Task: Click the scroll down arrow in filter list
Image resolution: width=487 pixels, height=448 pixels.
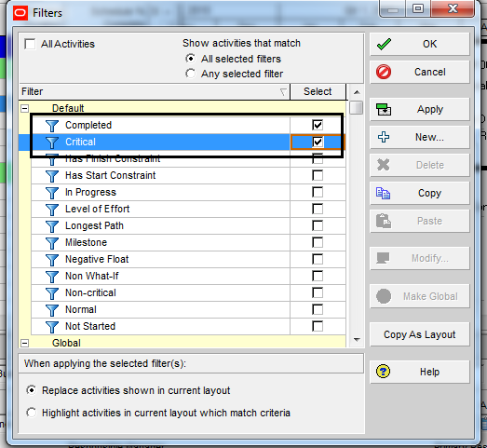Action: pyautogui.click(x=357, y=340)
